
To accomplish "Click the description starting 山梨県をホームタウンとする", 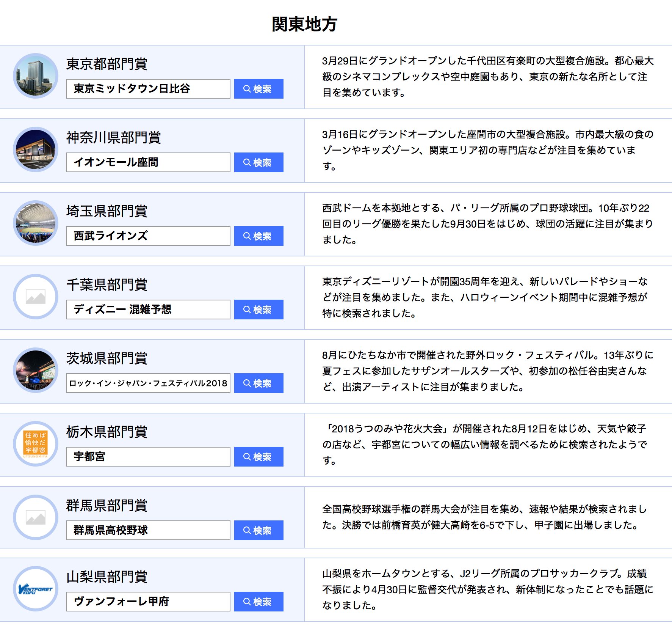I will (488, 589).
